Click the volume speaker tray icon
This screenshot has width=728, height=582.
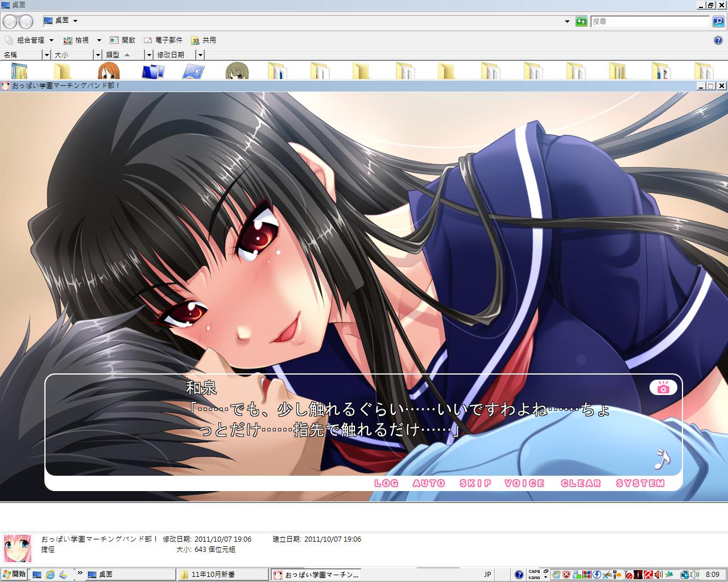(x=694, y=575)
